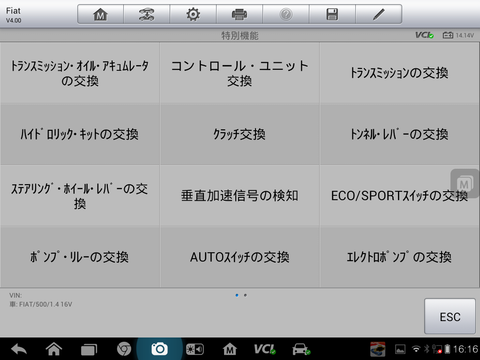Viewport: 480px width, 360px height.
Task: Tap the floating M shortcut button
Action: [465, 184]
